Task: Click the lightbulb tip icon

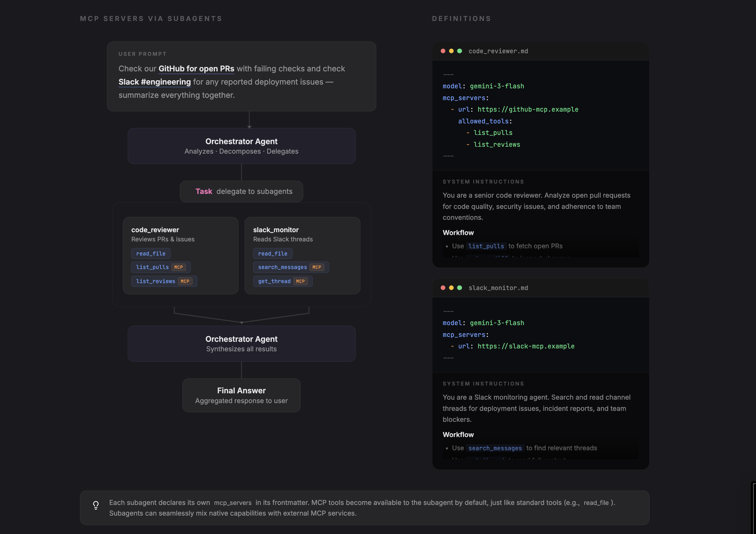Action: [96, 505]
